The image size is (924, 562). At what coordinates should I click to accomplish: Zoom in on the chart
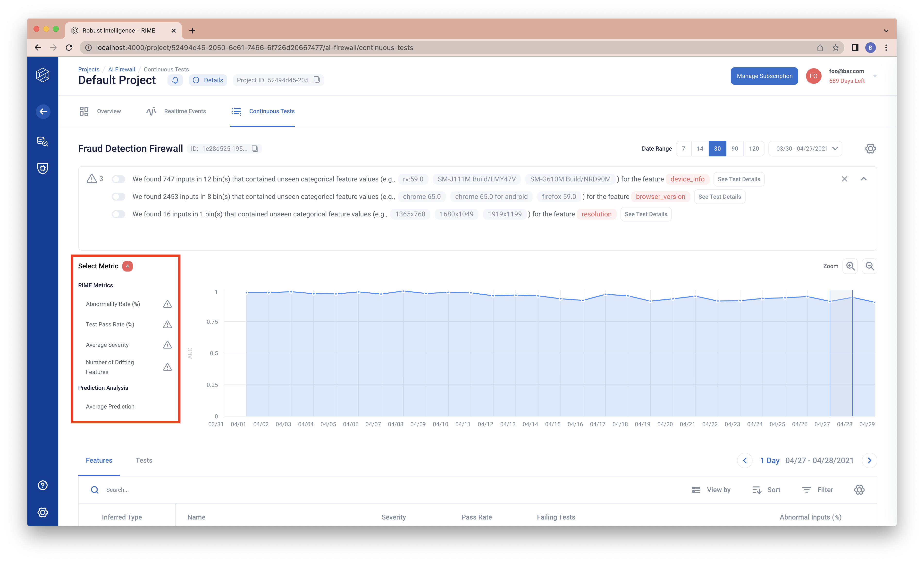tap(850, 266)
